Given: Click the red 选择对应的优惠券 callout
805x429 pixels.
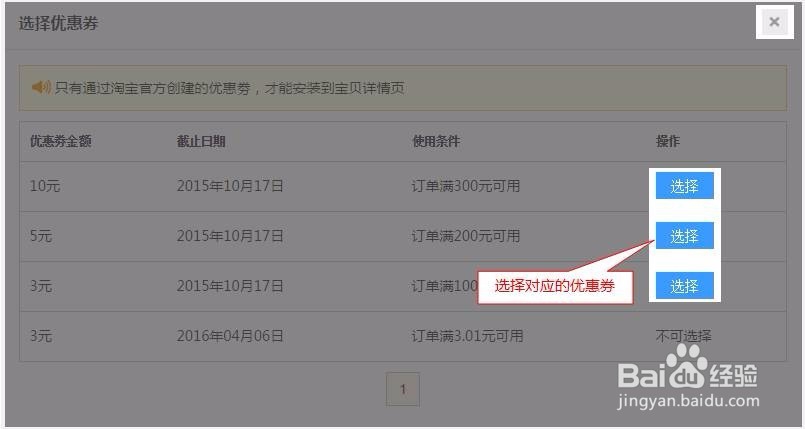Looking at the screenshot, I should [x=555, y=286].
